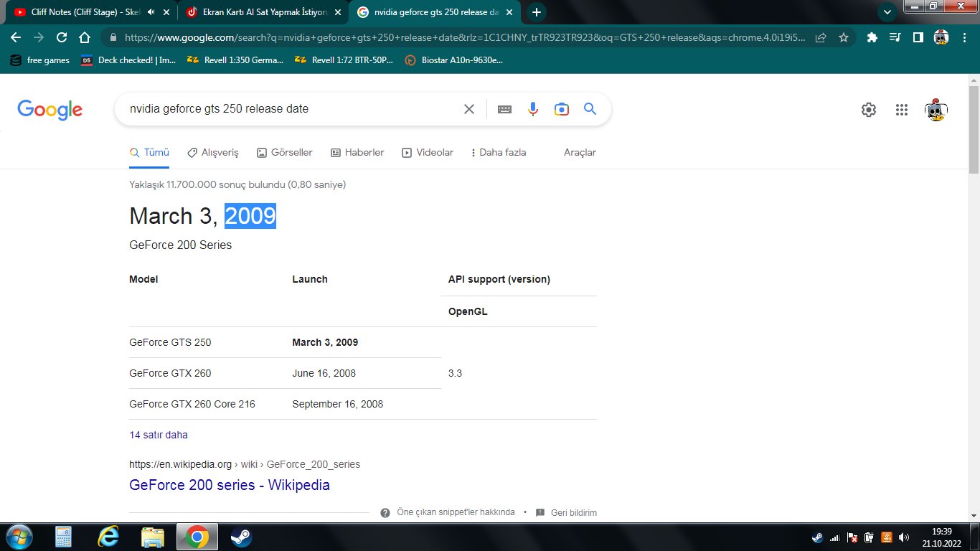Expand the 'Daha fazla' menu

pyautogui.click(x=499, y=152)
